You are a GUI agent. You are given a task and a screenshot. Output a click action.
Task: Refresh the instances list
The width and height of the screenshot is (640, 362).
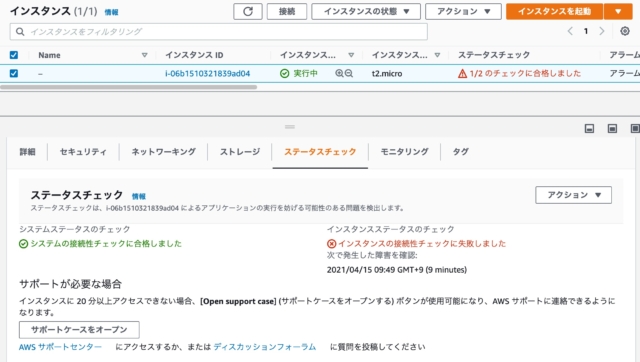[x=248, y=11]
